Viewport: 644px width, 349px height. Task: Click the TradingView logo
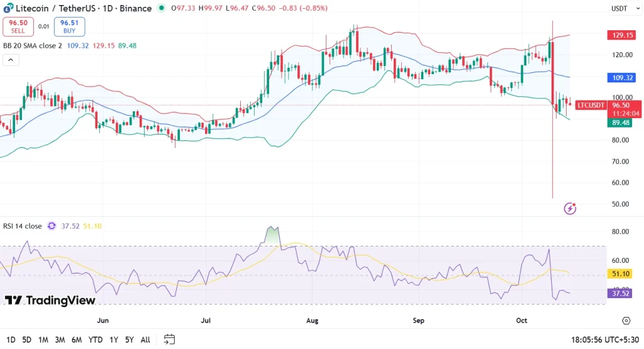click(x=50, y=300)
